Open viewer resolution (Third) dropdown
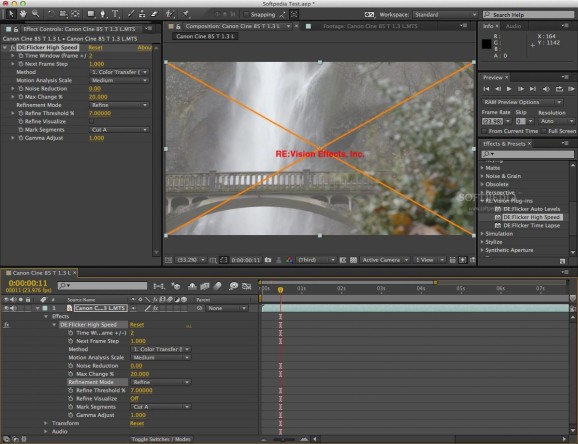This screenshot has width=578, height=444. point(316,260)
